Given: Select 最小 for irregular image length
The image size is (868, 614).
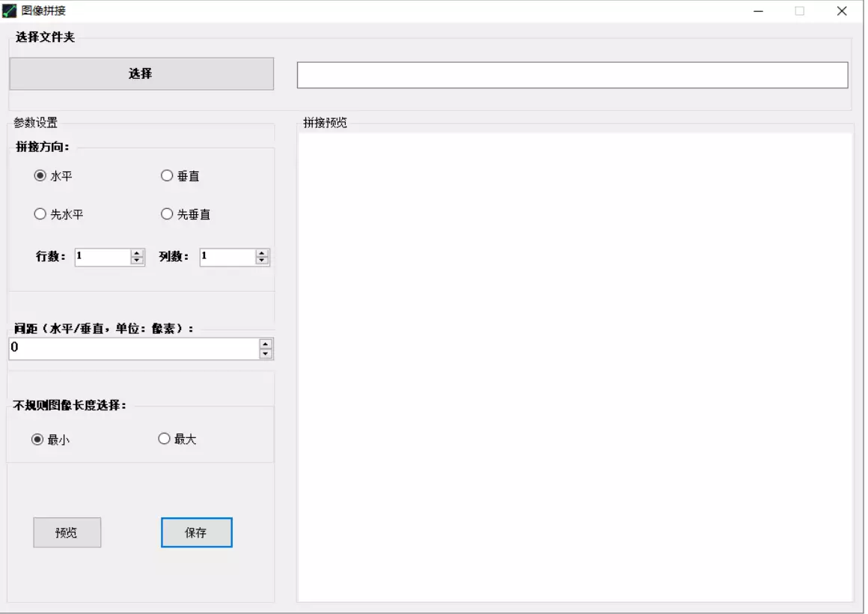Looking at the screenshot, I should click(50, 440).
